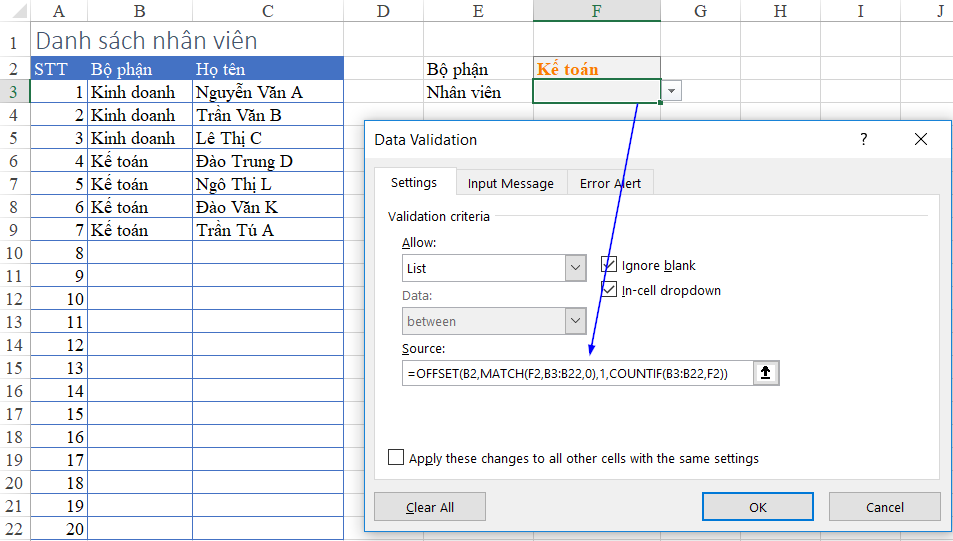Expand the Data between dropdown
953x541 pixels.
pyautogui.click(x=575, y=321)
